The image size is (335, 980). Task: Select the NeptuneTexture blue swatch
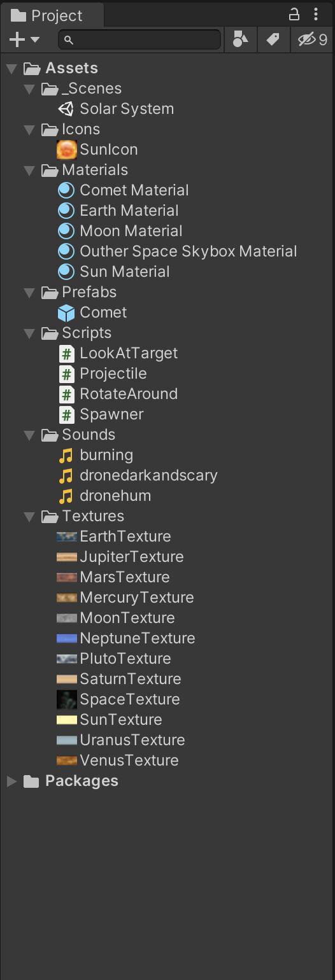click(x=66, y=638)
